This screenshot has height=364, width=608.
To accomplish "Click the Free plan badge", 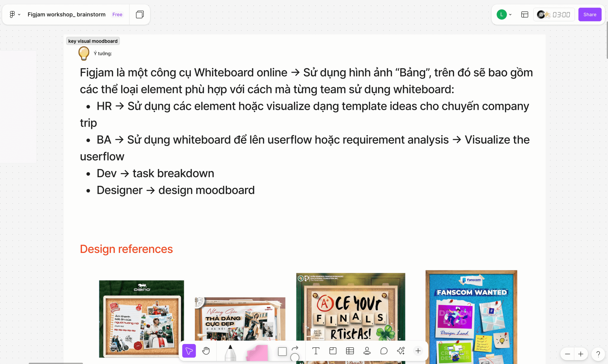I will 117,14.
